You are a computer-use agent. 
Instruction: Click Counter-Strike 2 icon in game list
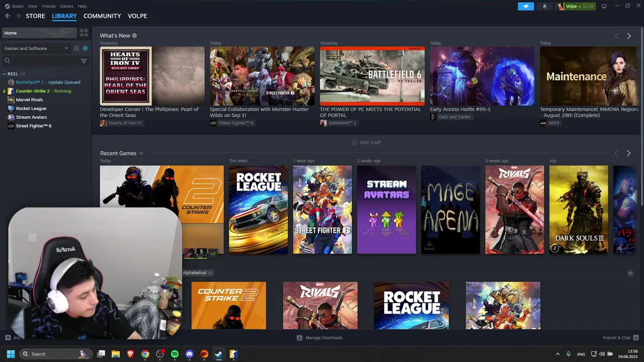(11, 91)
